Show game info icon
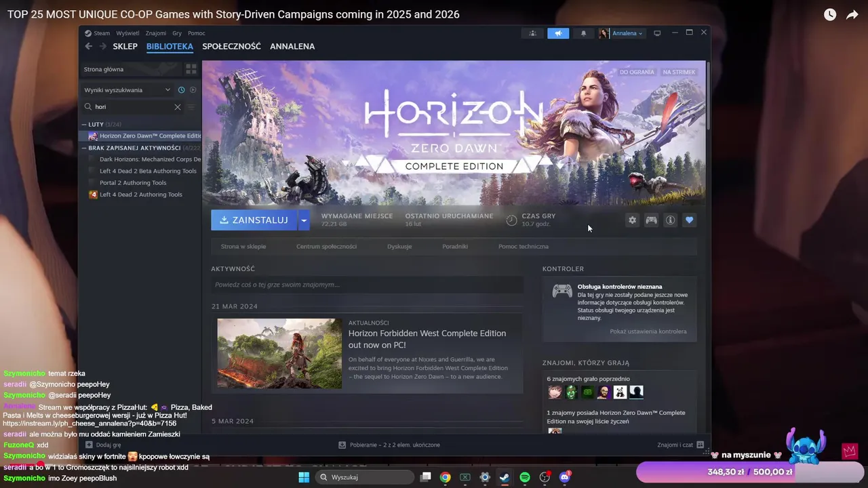Image resolution: width=868 pixels, height=488 pixels. [670, 220]
